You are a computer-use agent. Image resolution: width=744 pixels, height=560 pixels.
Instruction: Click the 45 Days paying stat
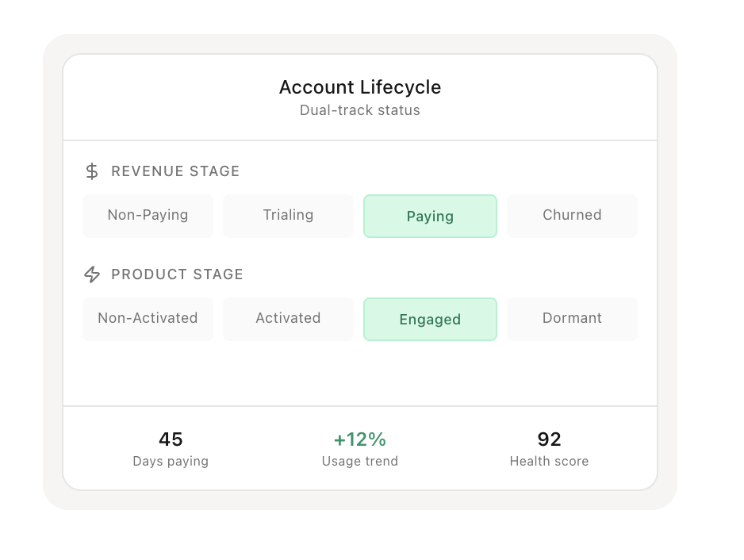[x=170, y=439]
